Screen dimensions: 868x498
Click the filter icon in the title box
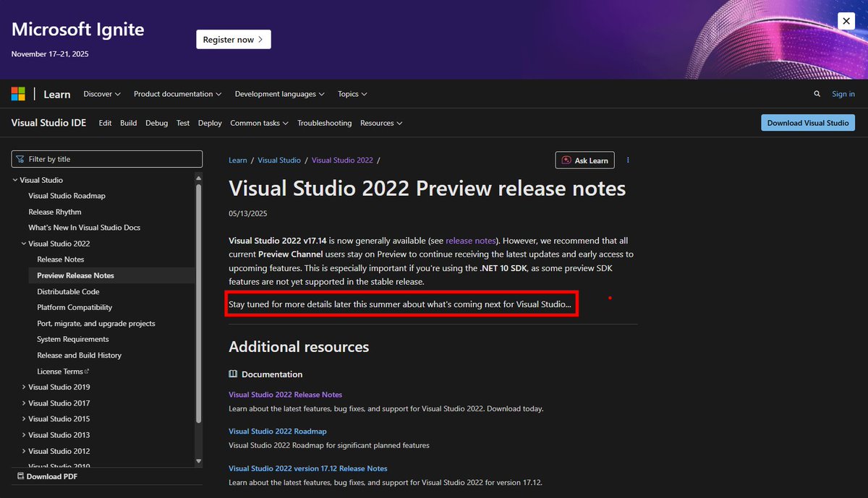tap(20, 159)
